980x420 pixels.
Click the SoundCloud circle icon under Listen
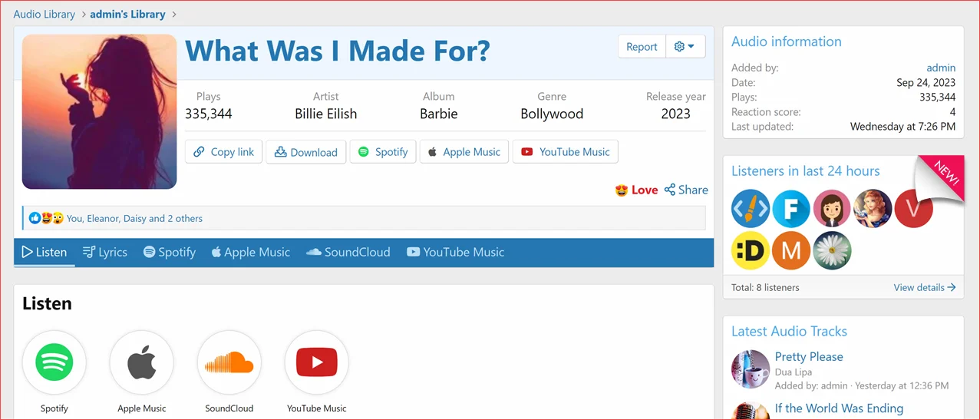229,362
